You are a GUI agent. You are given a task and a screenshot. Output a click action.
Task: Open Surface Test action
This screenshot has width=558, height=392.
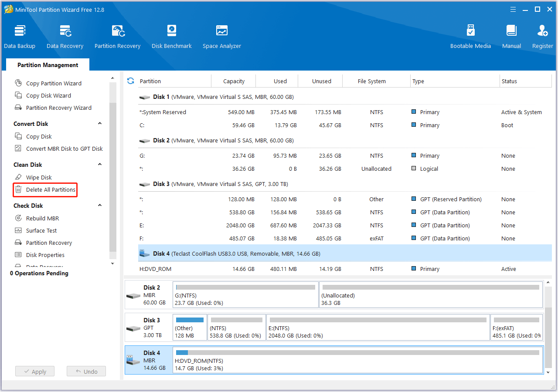click(x=41, y=230)
